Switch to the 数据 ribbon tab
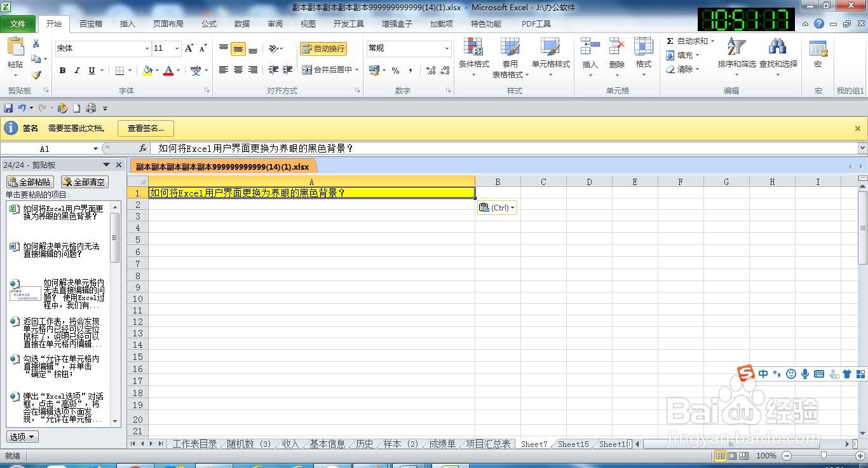This screenshot has height=468, width=868. (x=242, y=24)
